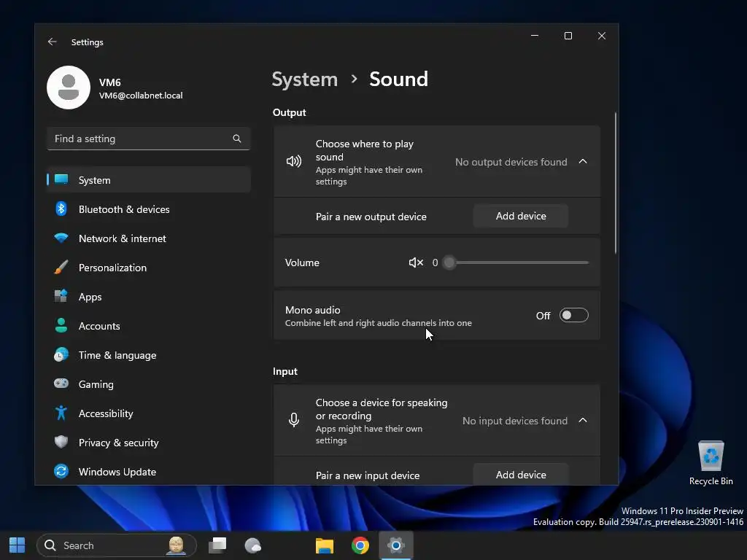Click the 'Pair a new input device' label
Image resolution: width=747 pixels, height=560 pixels.
point(368,475)
